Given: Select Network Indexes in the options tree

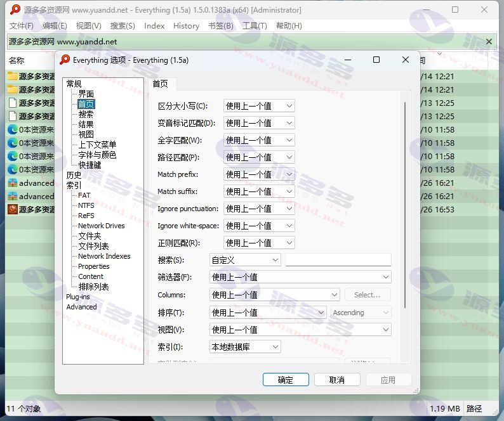Looking at the screenshot, I should tap(104, 256).
